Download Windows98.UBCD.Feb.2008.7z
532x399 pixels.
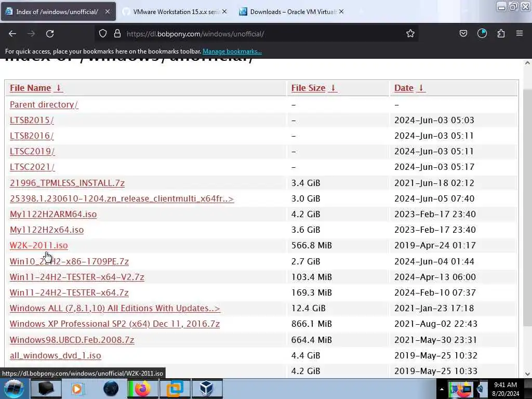[72, 340]
